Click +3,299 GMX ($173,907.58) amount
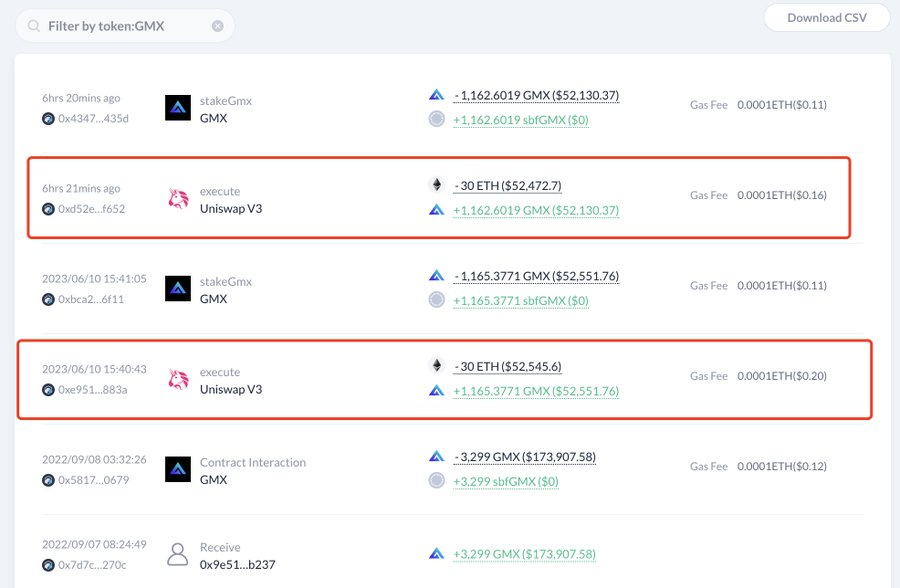Viewport: 900px width, 588px height. click(525, 555)
